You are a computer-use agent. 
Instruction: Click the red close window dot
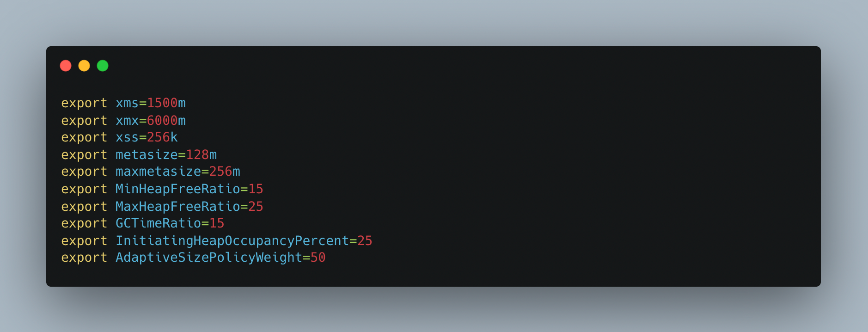(66, 66)
